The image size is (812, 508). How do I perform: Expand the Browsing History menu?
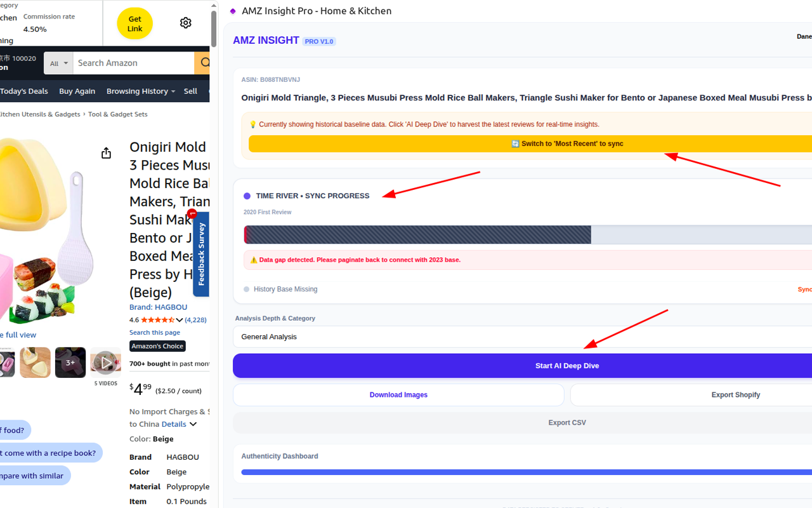[x=141, y=91]
